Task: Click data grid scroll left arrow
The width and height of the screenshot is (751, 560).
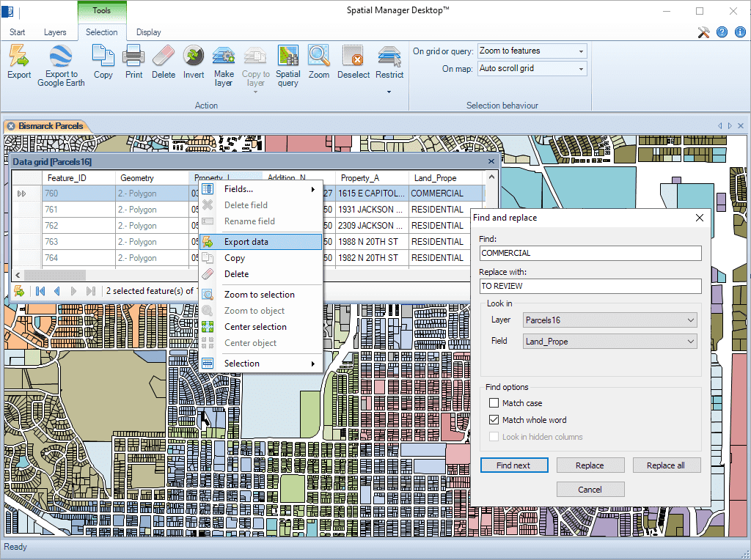Action: [x=18, y=275]
